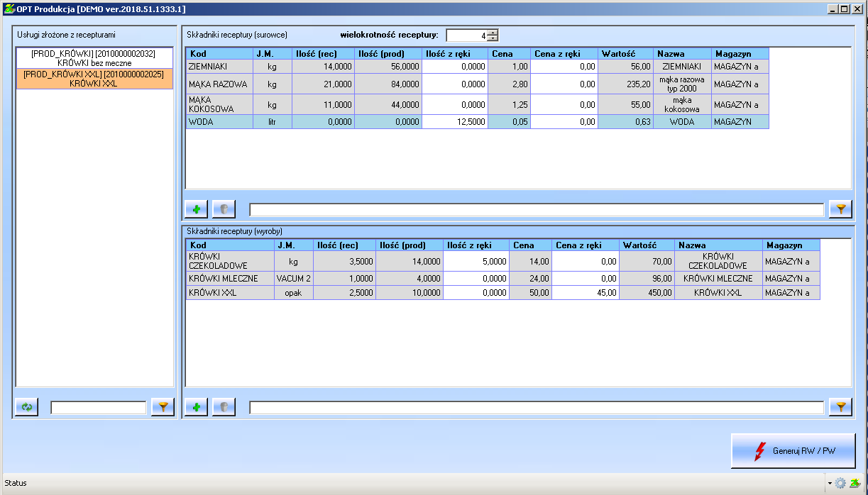
Task: Click the 3,5000 recipe quantity cell
Action: click(344, 261)
